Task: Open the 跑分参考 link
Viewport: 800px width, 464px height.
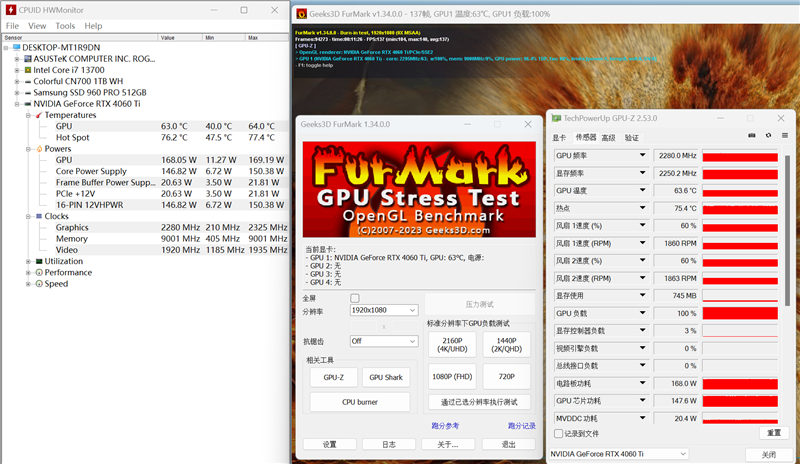Action: tap(445, 426)
